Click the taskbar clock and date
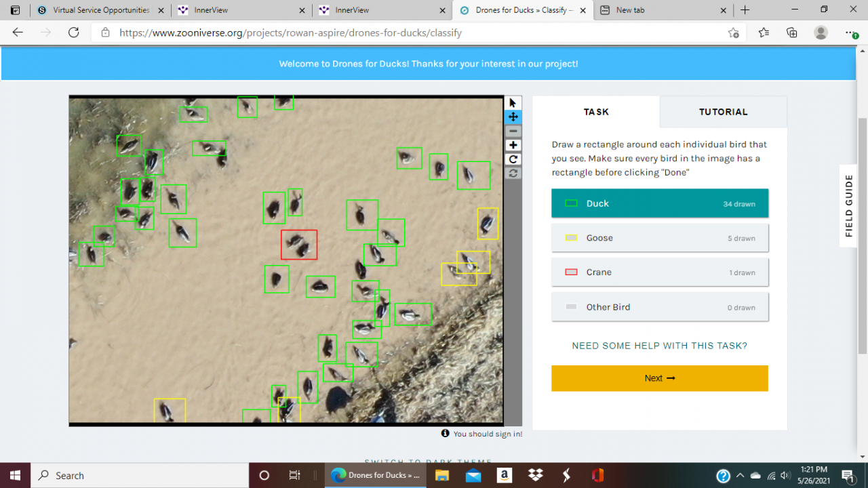Viewport: 868px width, 488px height. [x=814, y=475]
